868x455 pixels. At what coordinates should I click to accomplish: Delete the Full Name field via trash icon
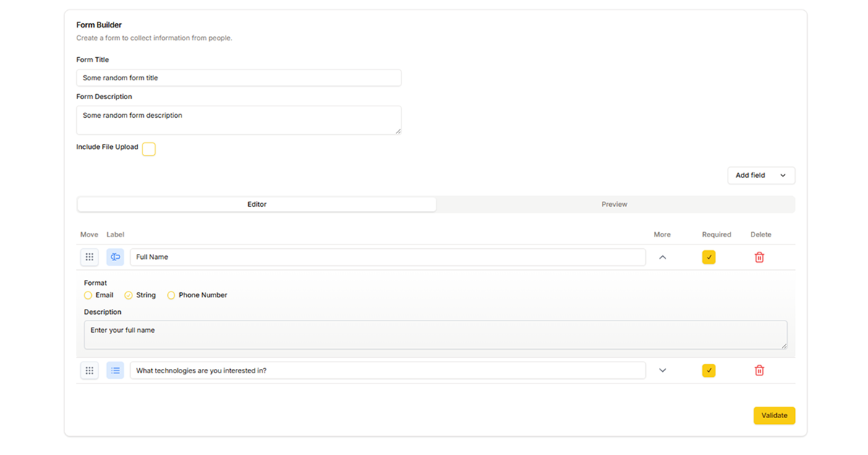tap(759, 257)
